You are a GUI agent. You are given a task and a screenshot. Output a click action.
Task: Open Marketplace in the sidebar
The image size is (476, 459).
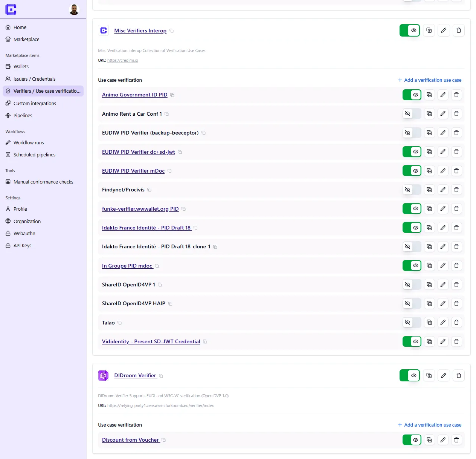coord(26,39)
